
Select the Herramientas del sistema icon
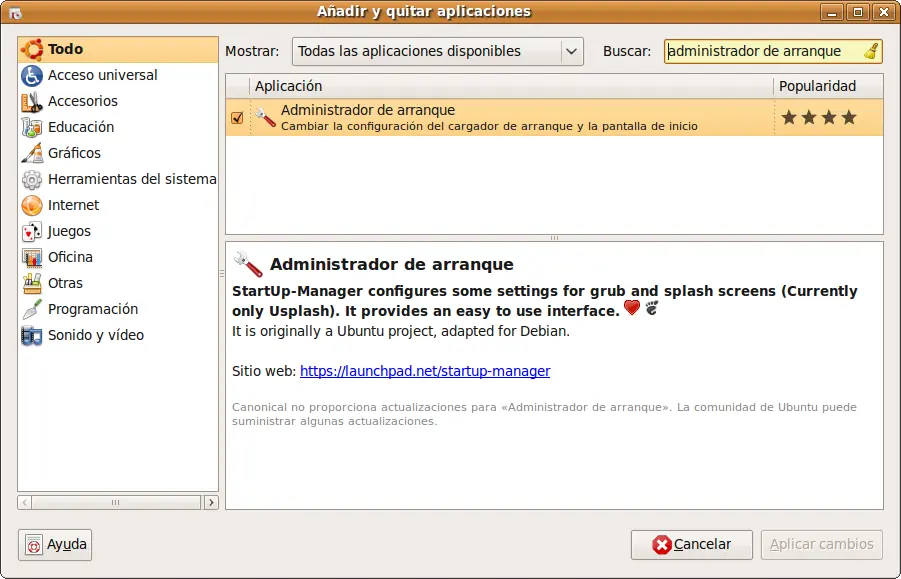(32, 178)
